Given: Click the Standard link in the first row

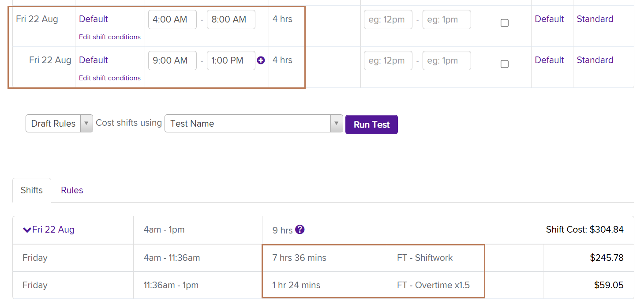Looking at the screenshot, I should point(595,19).
